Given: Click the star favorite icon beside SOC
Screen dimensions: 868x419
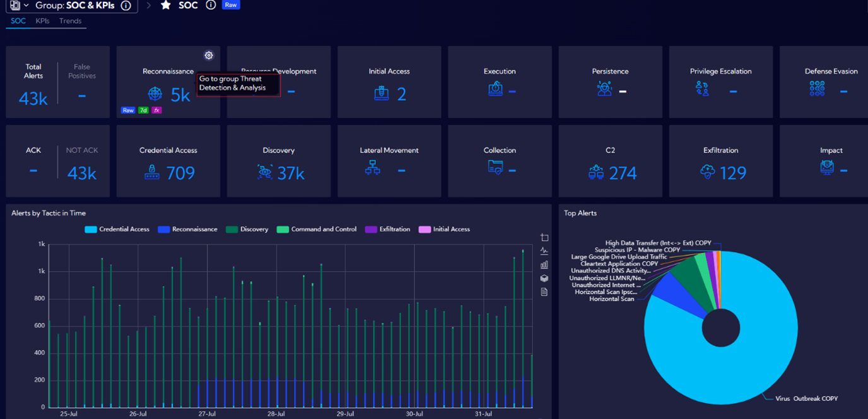Looking at the screenshot, I should tap(165, 6).
